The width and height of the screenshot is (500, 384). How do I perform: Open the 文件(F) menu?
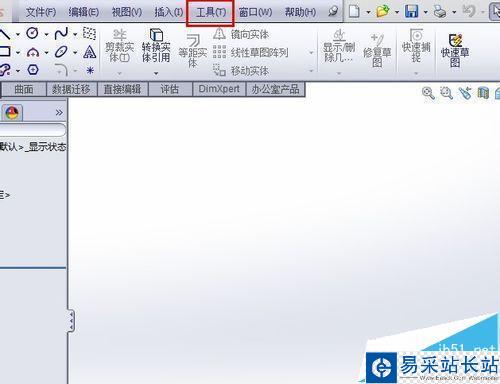point(41,12)
